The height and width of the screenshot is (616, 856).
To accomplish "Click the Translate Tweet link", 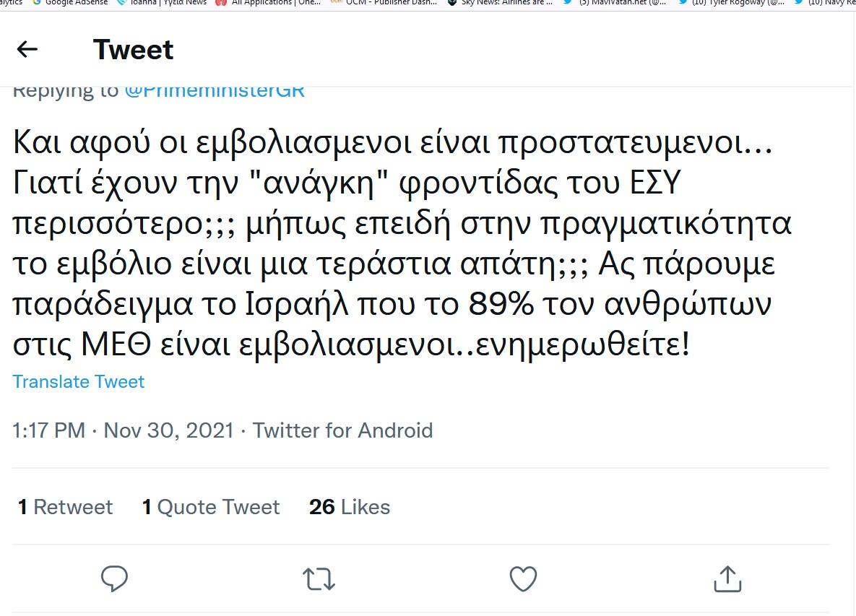I will [79, 381].
